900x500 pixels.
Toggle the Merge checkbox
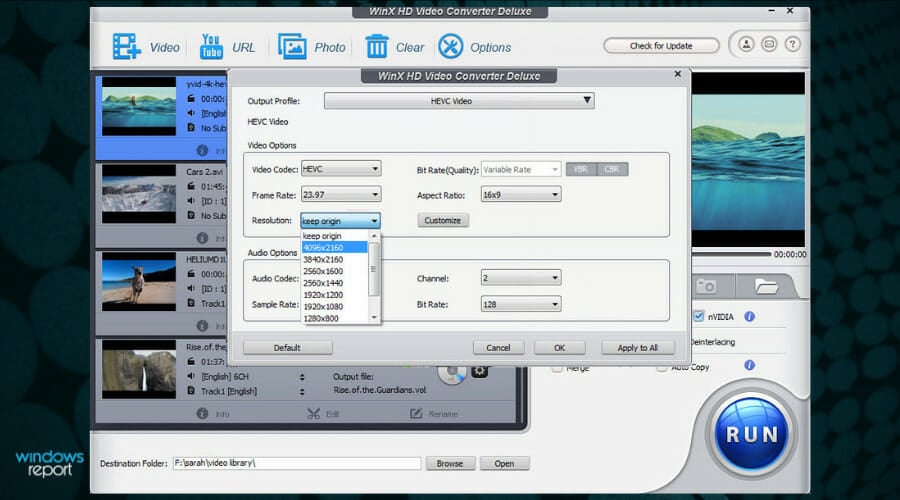[557, 368]
